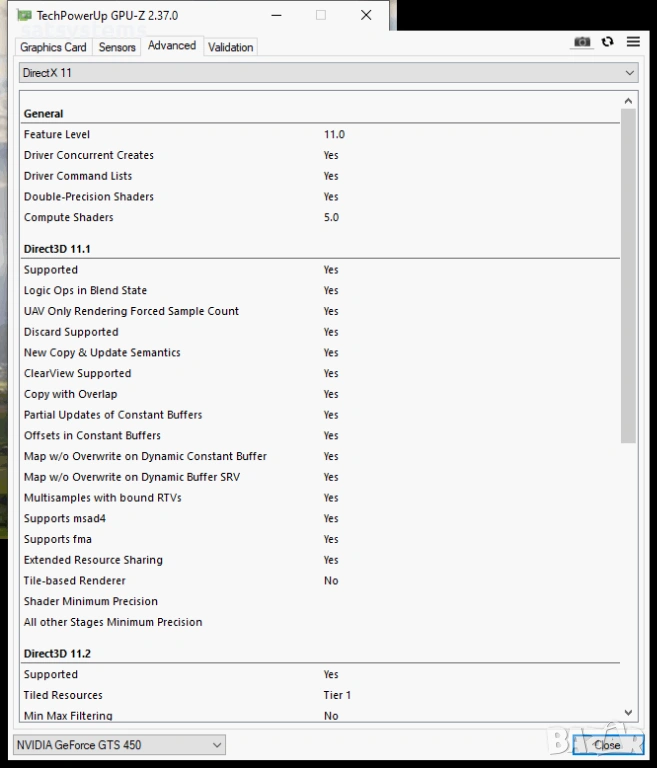Open the NVIDIA GeForce GTS 450 dropdown

pos(119,745)
